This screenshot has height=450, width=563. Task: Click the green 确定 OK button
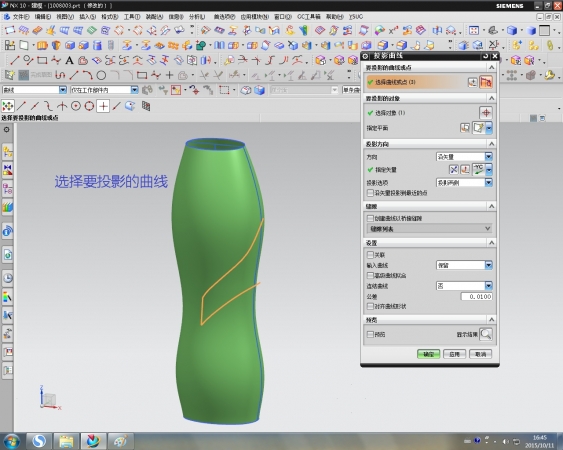[x=428, y=354]
